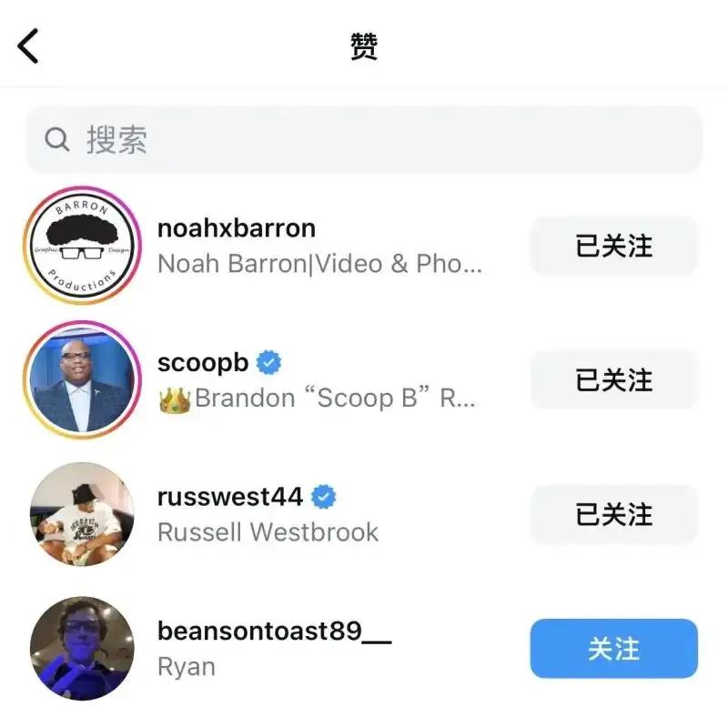Toggle the 已关注 button for scoopb
The image size is (728, 707).
tap(613, 379)
